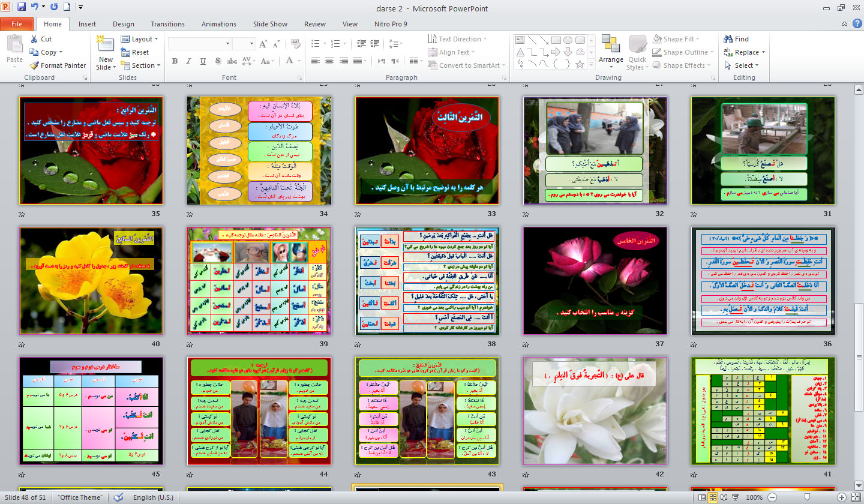Click the Arrange icon in Drawing group
The image size is (864, 504).
(611, 49)
